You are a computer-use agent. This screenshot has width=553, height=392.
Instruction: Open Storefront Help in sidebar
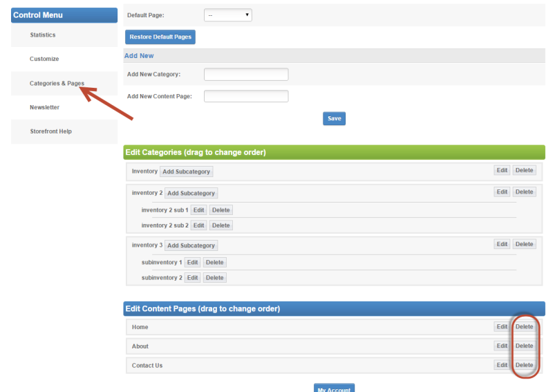tap(50, 131)
